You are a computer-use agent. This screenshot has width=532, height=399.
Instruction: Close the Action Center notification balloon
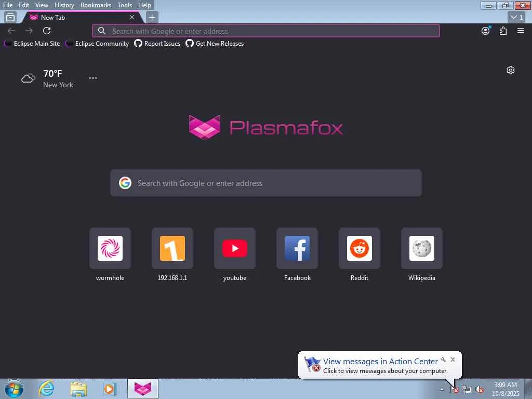pyautogui.click(x=453, y=360)
